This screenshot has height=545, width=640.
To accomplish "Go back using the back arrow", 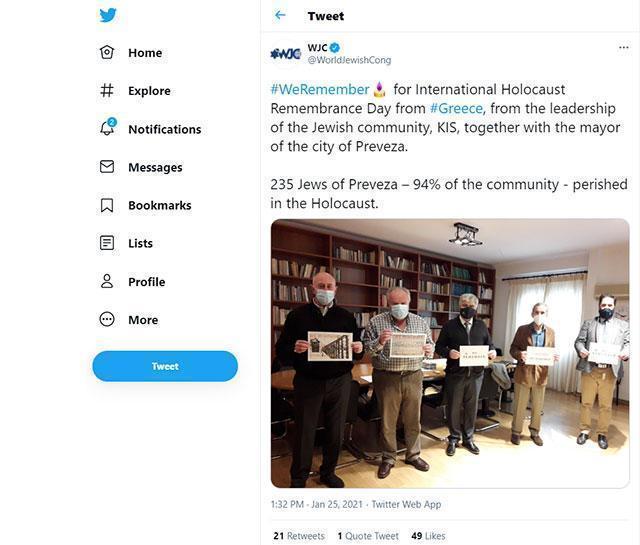I will click(x=280, y=15).
